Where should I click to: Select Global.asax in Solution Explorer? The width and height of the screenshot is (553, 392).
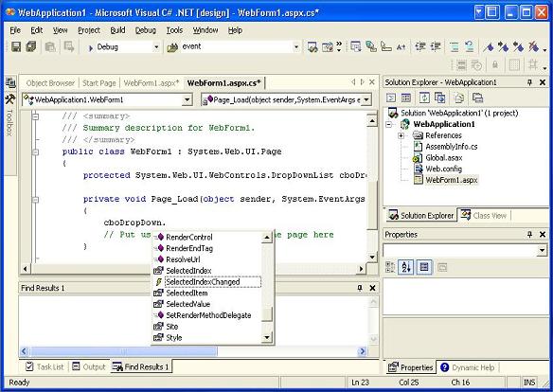[444, 157]
